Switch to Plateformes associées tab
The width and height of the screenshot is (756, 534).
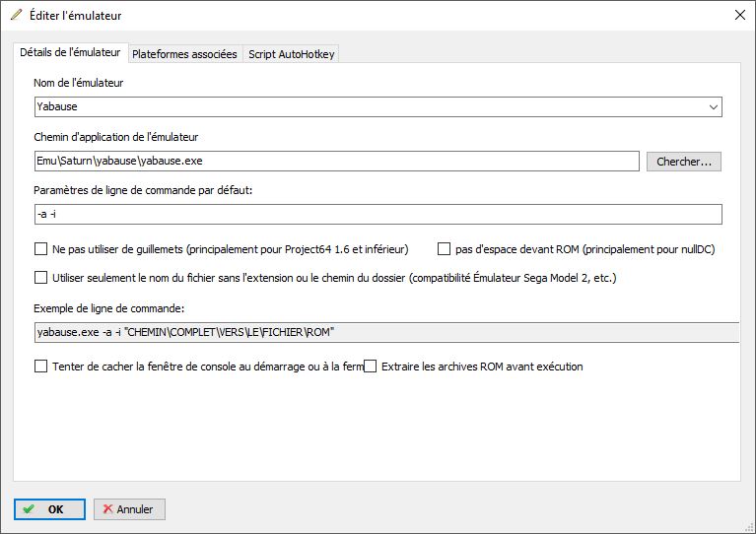(x=184, y=54)
